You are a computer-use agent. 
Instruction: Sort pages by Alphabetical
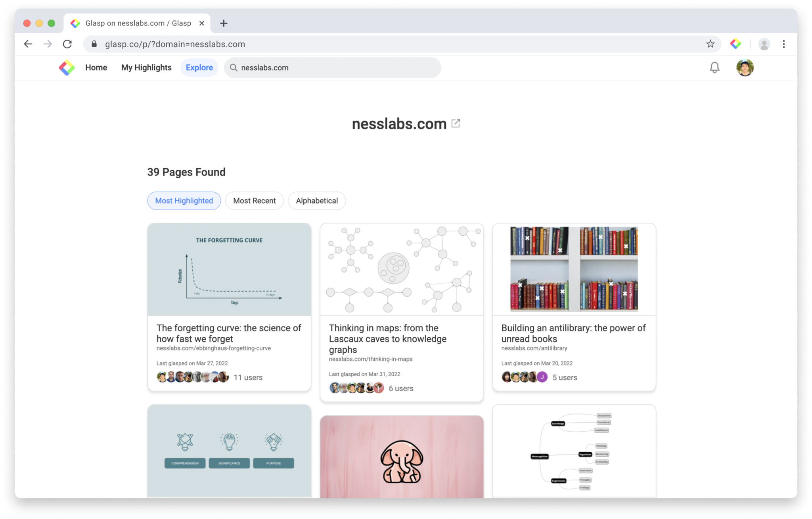tap(317, 201)
